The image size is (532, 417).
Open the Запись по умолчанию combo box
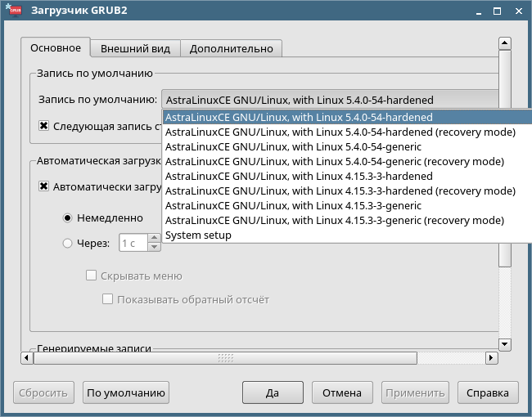pos(330,100)
